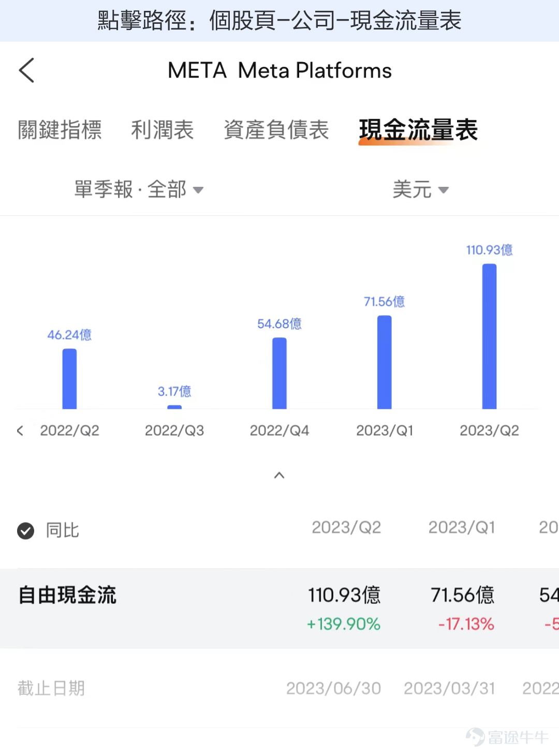Collapse the chart with the up chevron
The height and width of the screenshot is (756, 559).
click(x=279, y=475)
